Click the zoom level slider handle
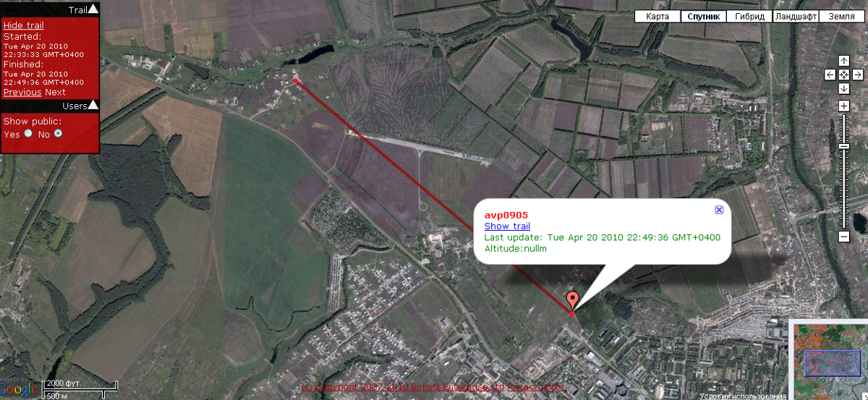The height and width of the screenshot is (400, 868). [843, 146]
